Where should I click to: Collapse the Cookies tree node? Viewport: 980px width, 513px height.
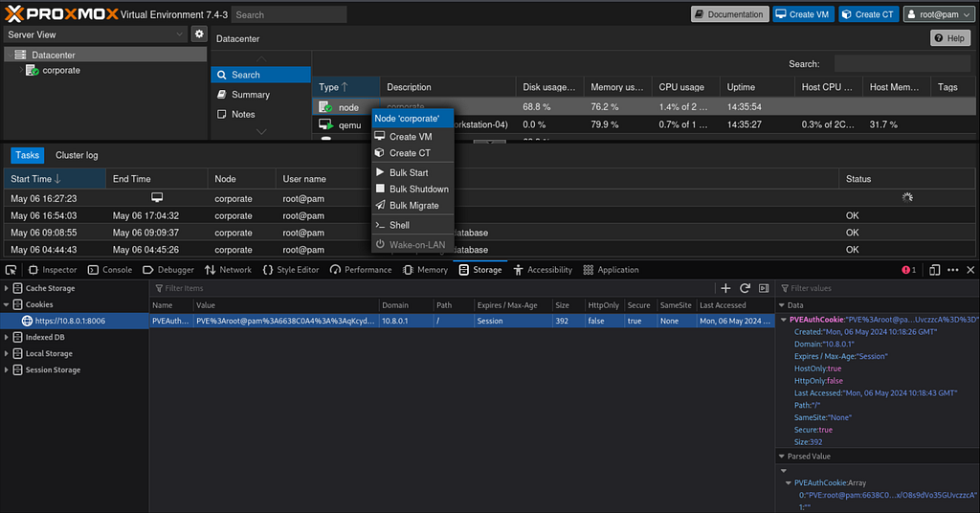coord(7,304)
